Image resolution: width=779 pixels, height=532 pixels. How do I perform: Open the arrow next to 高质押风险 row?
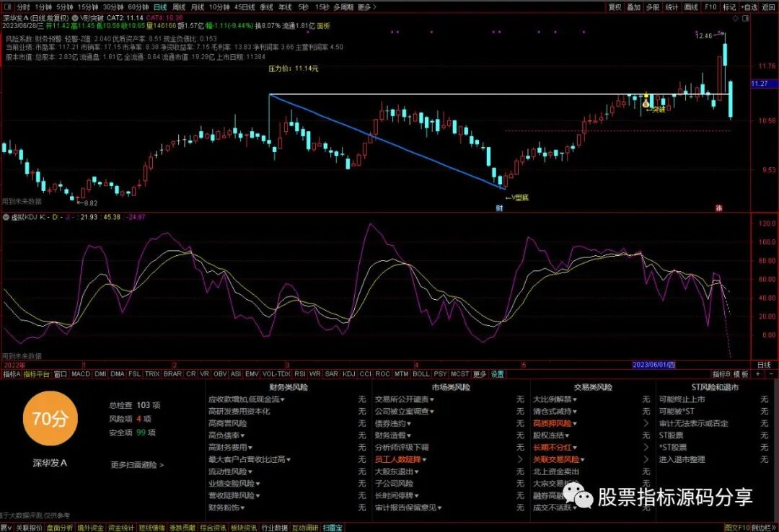pyautogui.click(x=646, y=423)
